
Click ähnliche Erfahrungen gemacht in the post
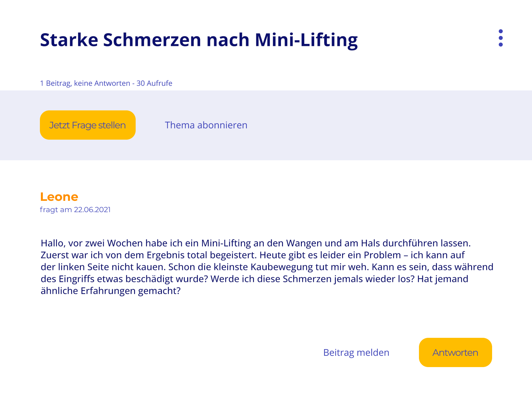pos(110,291)
